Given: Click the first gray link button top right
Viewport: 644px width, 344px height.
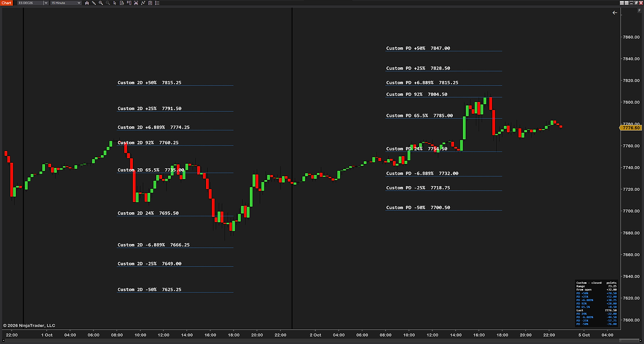Looking at the screenshot, I should coord(622,3).
